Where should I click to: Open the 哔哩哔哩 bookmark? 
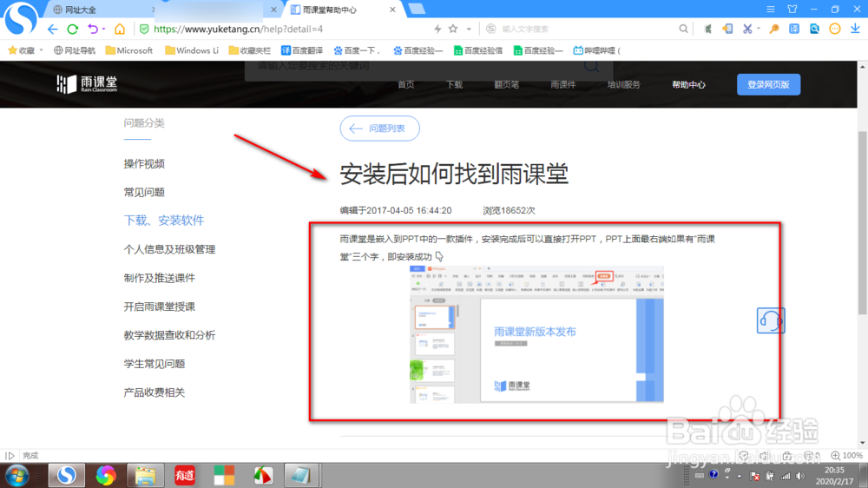tap(597, 50)
